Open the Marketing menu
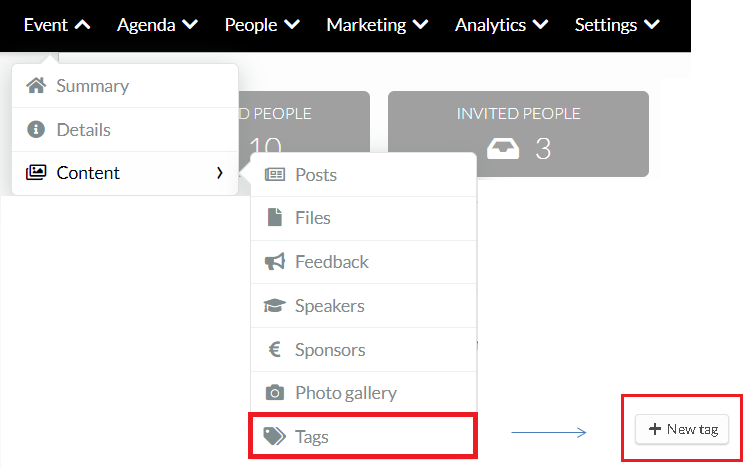 tap(377, 24)
